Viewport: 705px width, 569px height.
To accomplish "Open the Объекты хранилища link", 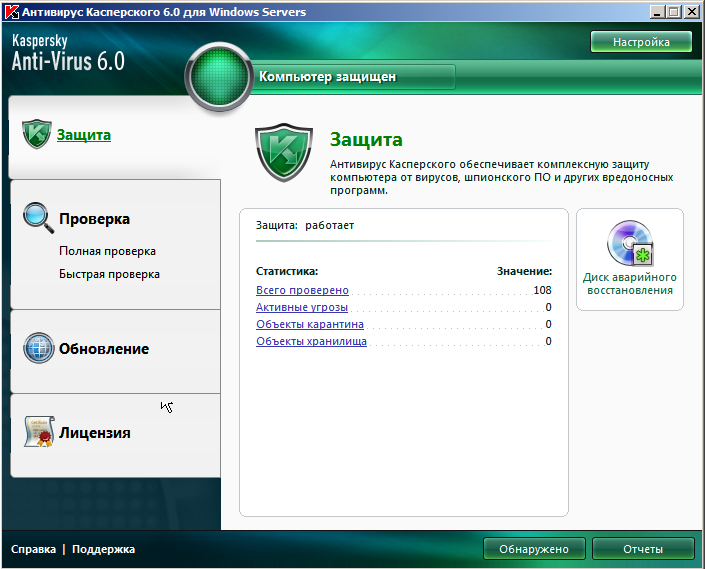I will coord(311,341).
